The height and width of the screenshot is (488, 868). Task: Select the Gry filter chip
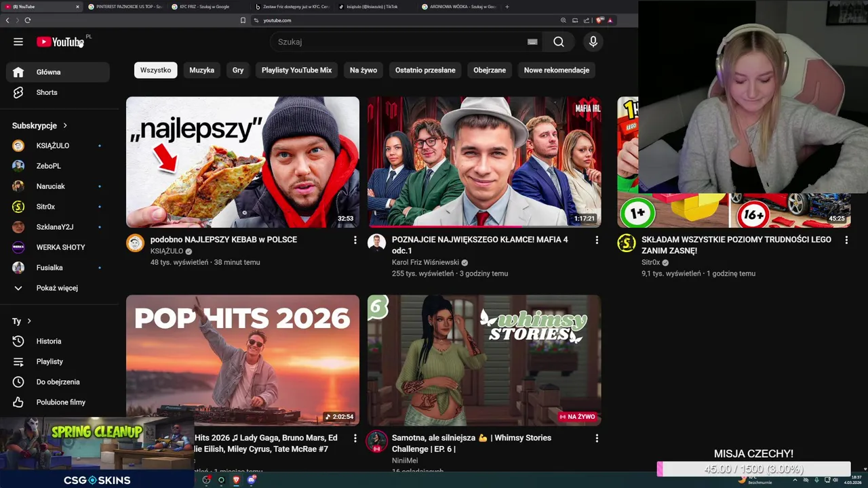238,70
